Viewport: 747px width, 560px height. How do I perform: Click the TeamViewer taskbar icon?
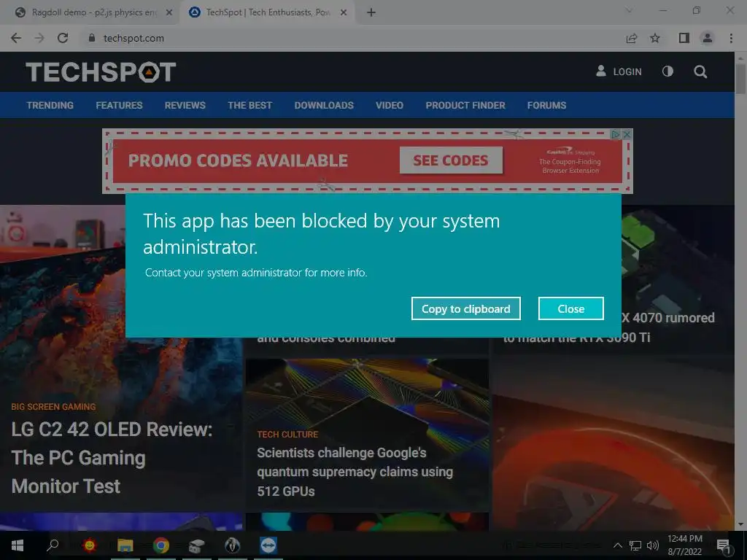pyautogui.click(x=268, y=545)
